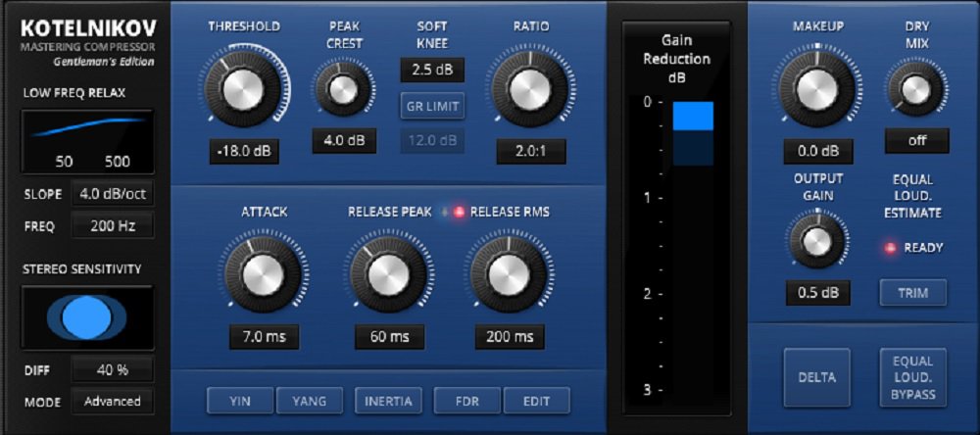Toggle the GR LIMIT button
The width and height of the screenshot is (980, 435).
(x=432, y=106)
